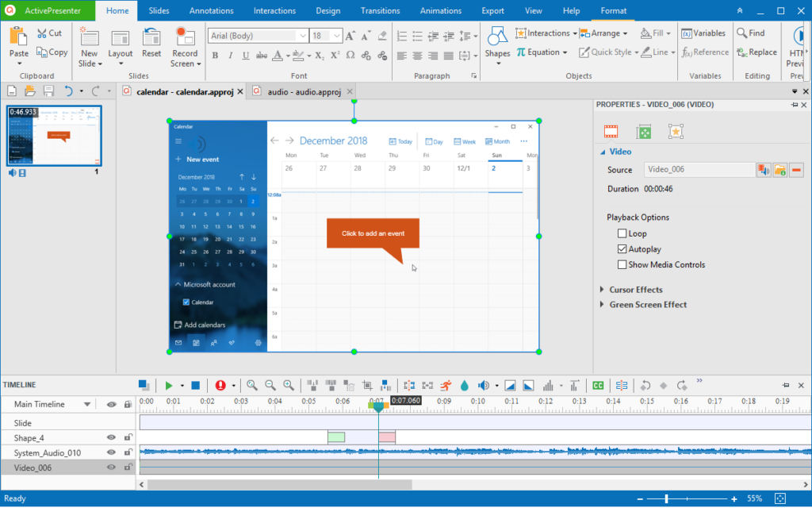Collapse the Video properties section
Screen dimensions: 812x508
(x=603, y=152)
